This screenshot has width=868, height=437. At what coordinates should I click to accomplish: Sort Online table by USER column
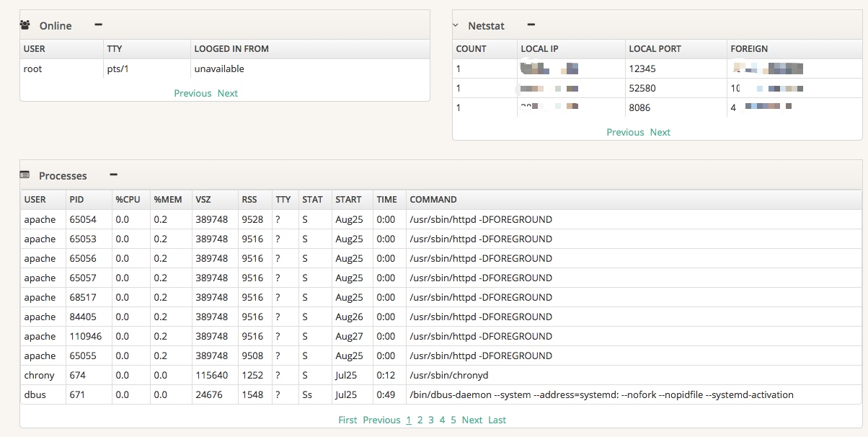tap(61, 49)
